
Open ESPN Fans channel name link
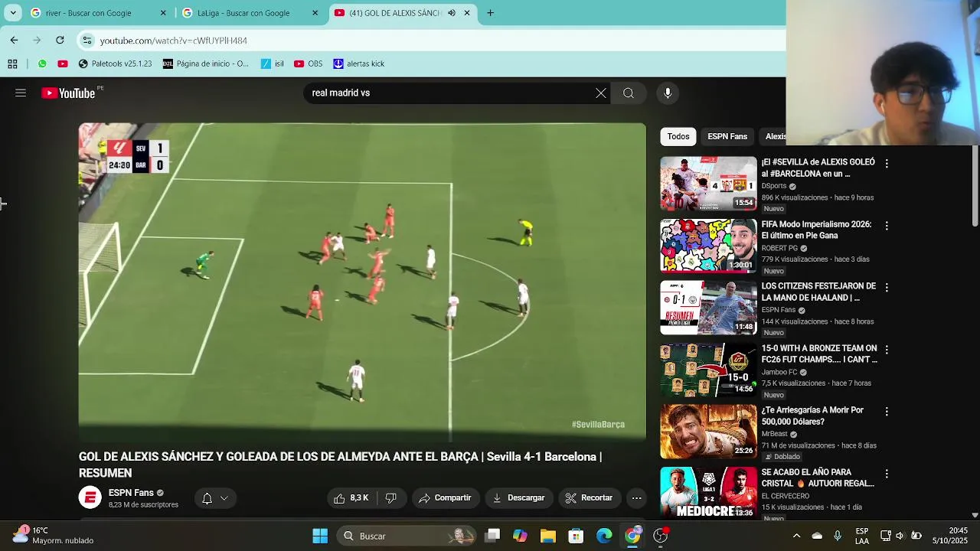tap(131, 493)
